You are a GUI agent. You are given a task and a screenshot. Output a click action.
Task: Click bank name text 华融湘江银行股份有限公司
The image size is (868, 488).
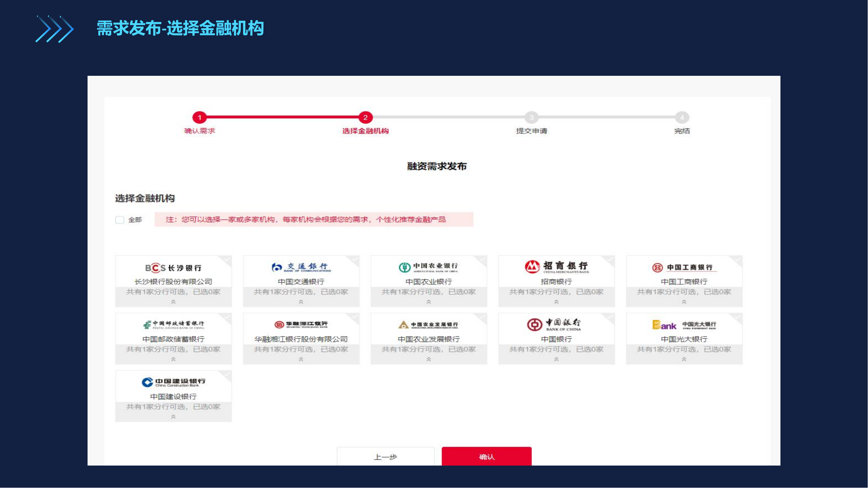301,339
